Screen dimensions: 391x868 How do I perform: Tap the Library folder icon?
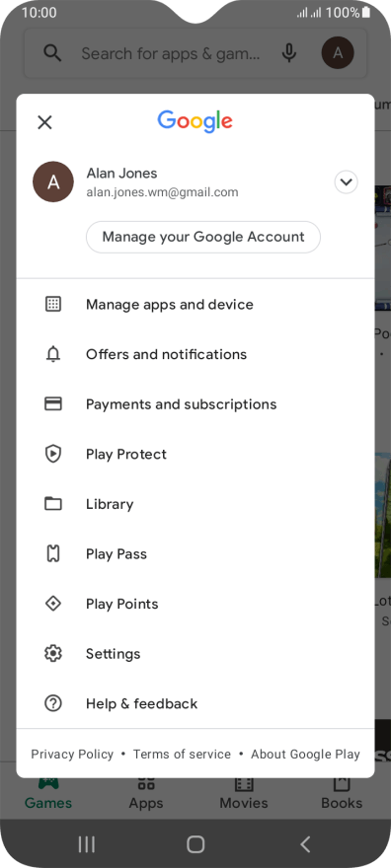pyautogui.click(x=53, y=504)
